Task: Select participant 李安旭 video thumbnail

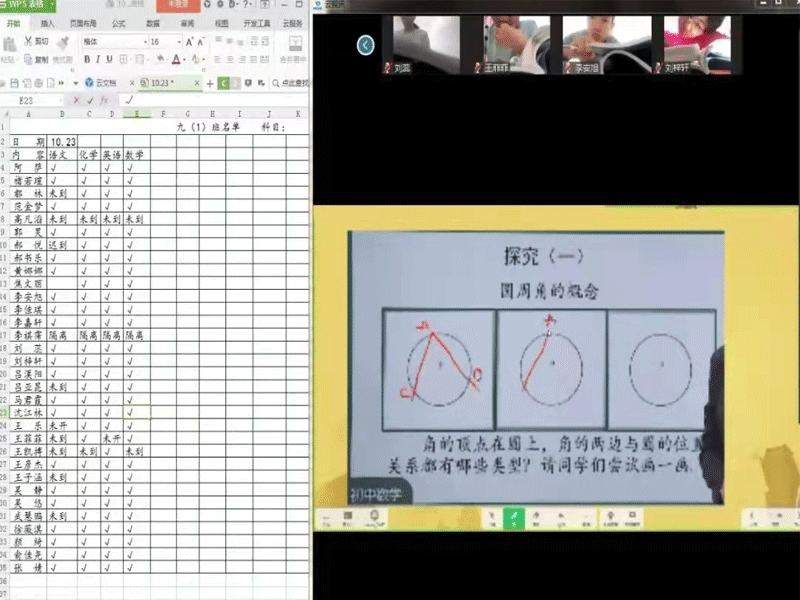Action: [607, 45]
